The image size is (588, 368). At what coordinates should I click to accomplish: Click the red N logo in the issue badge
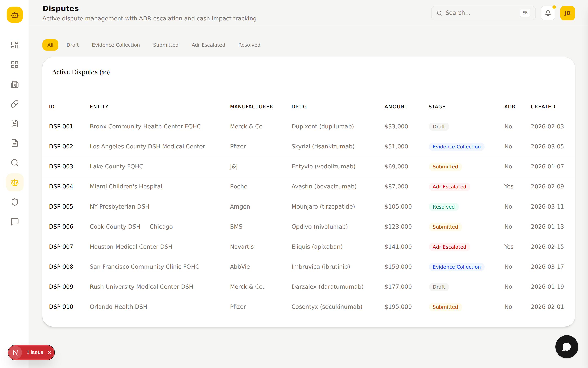(15, 352)
